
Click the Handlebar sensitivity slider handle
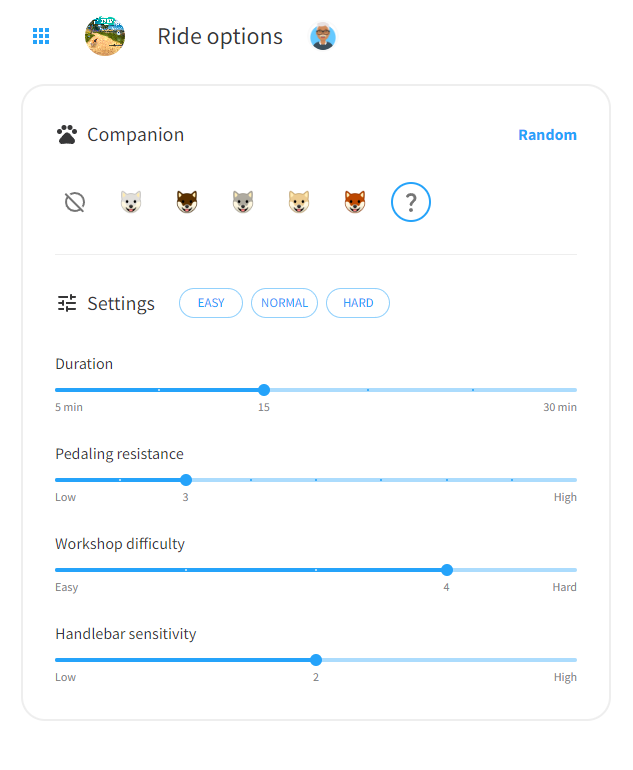316,660
